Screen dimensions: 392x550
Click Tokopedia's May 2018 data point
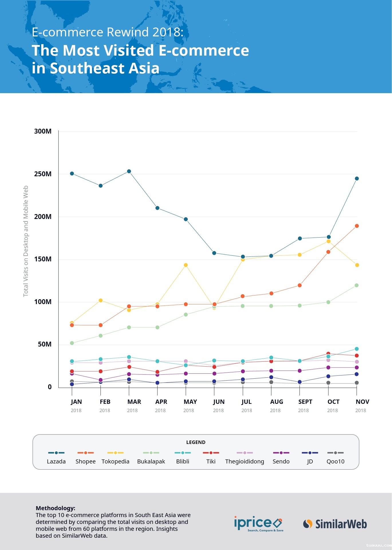tap(186, 265)
